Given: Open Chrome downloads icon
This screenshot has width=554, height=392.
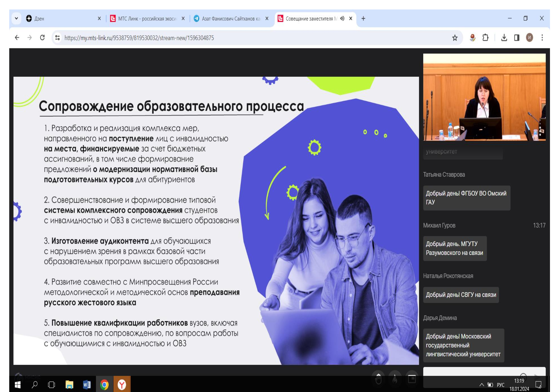Looking at the screenshot, I should [x=504, y=38].
